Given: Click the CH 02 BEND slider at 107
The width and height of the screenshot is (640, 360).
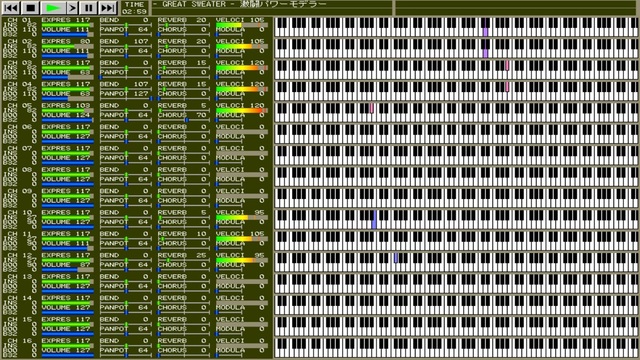Looking at the screenshot, I should click(x=125, y=47).
